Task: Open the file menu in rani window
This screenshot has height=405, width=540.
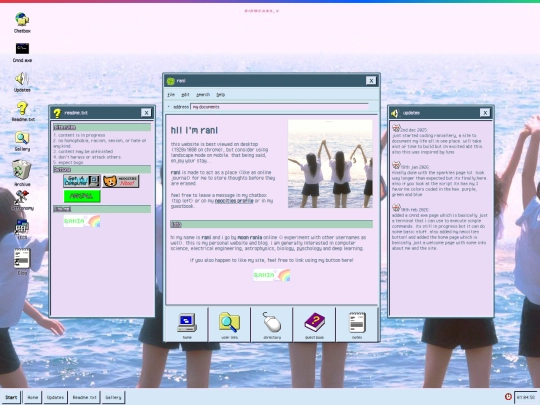Action: [x=171, y=95]
